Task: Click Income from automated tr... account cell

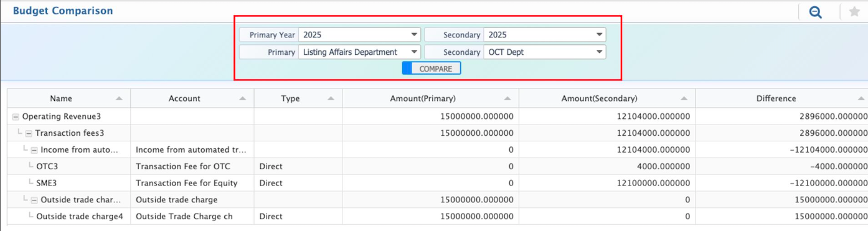Action: point(191,150)
